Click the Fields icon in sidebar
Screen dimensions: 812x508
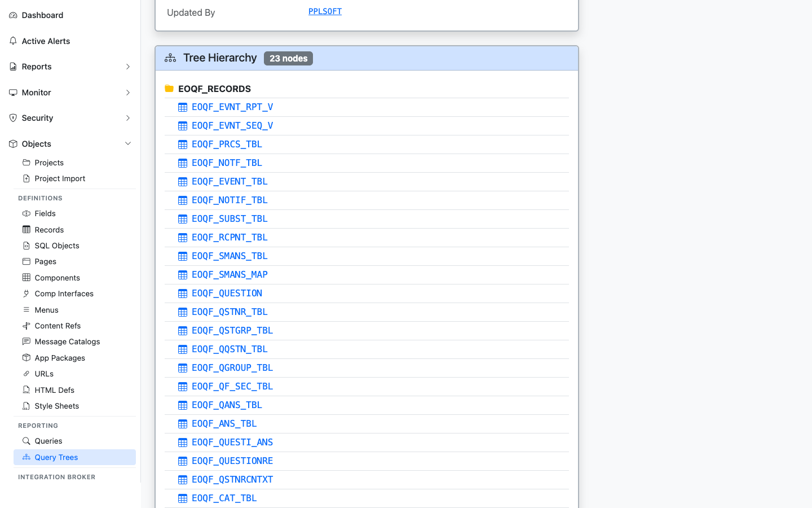point(27,213)
